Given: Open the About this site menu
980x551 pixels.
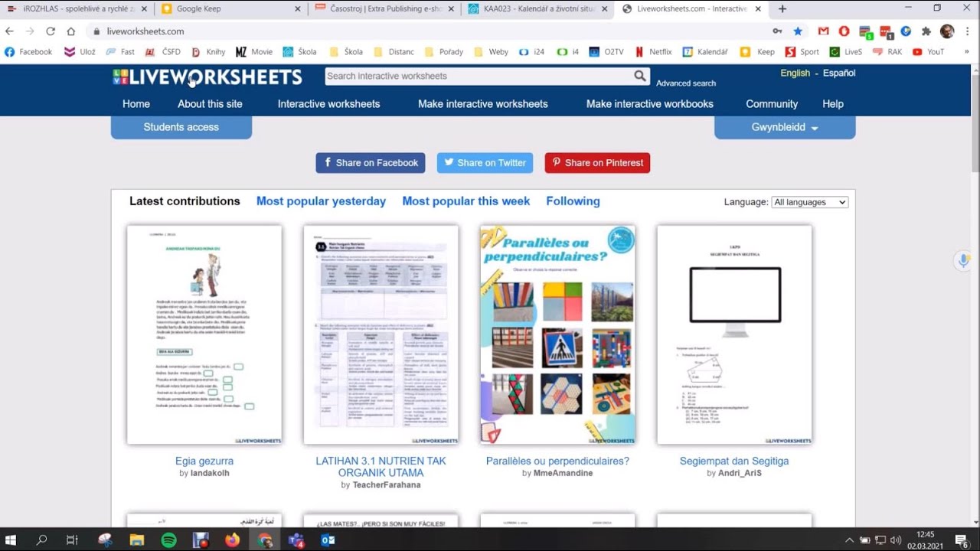Looking at the screenshot, I should [x=210, y=104].
